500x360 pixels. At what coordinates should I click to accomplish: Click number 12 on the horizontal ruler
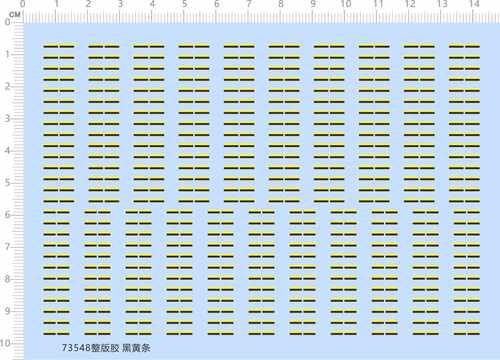pos(410,4)
